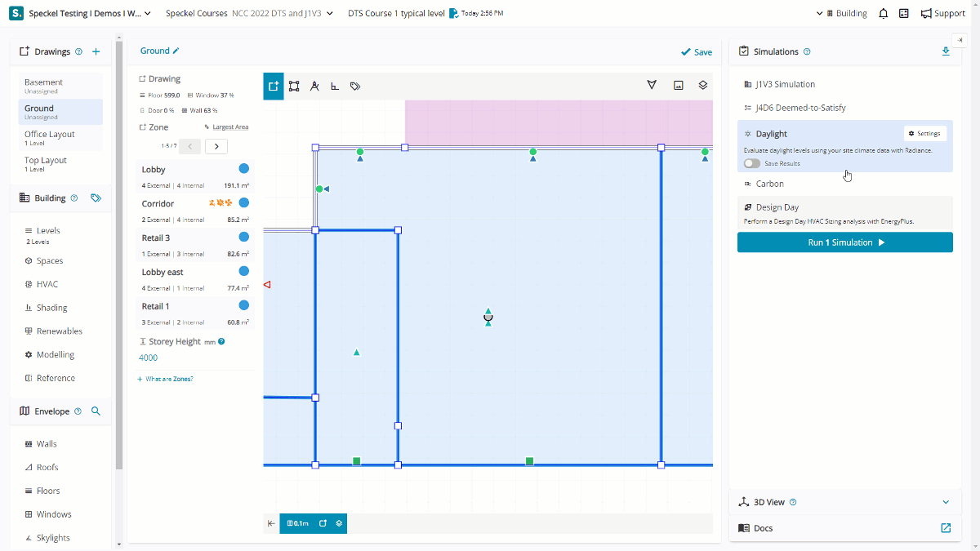The image size is (980, 551).
Task: Select the Top Layout drawing
Action: (x=60, y=164)
